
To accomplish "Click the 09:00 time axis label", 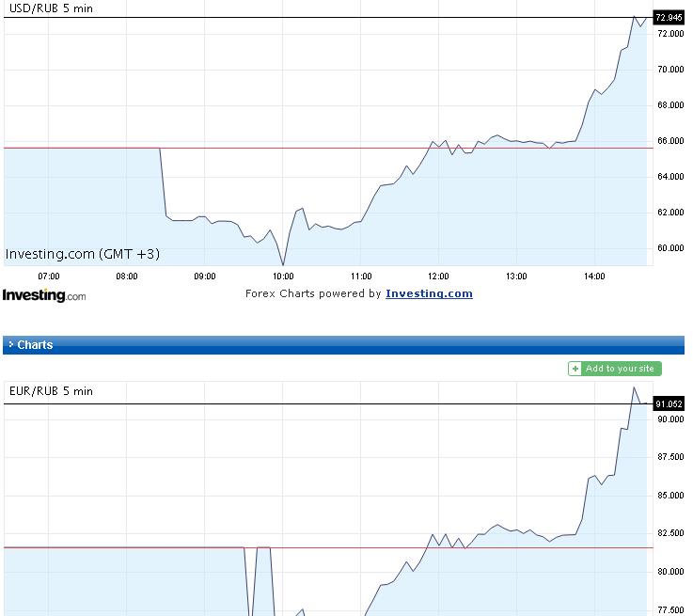I will (x=205, y=276).
